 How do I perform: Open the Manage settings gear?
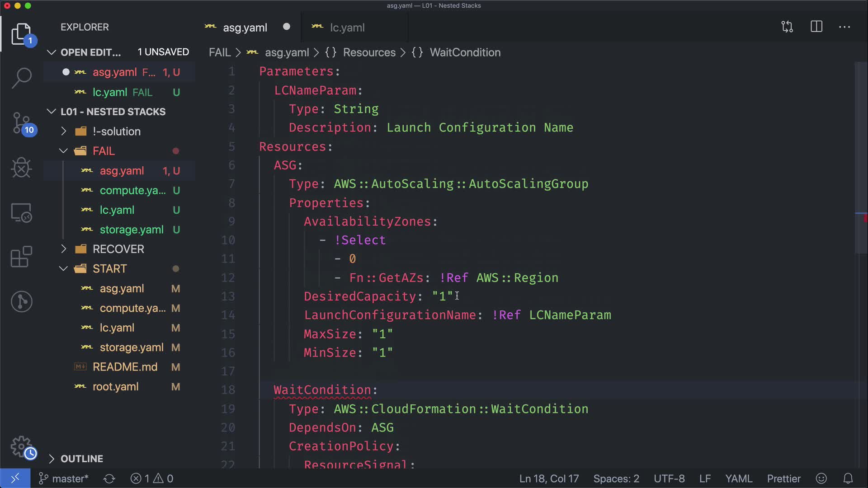click(21, 446)
